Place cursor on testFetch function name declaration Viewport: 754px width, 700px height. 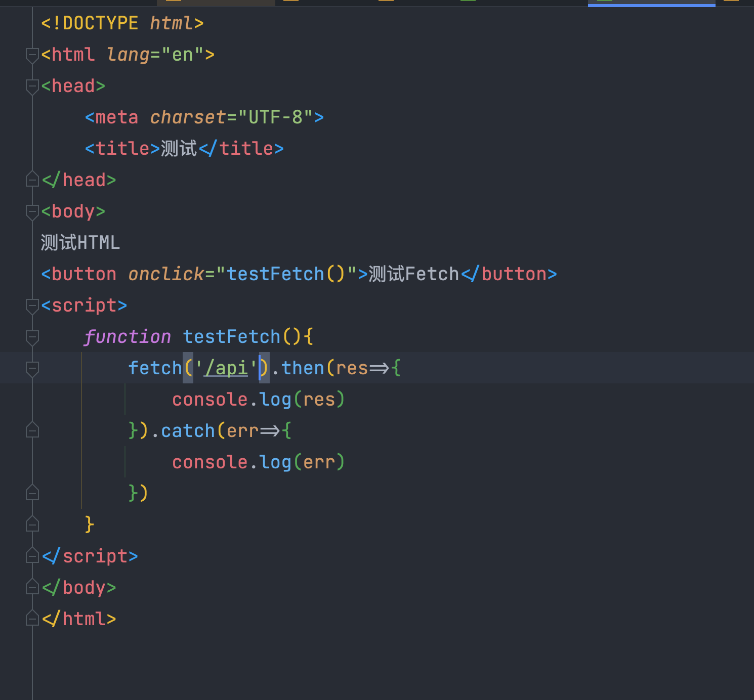(231, 337)
